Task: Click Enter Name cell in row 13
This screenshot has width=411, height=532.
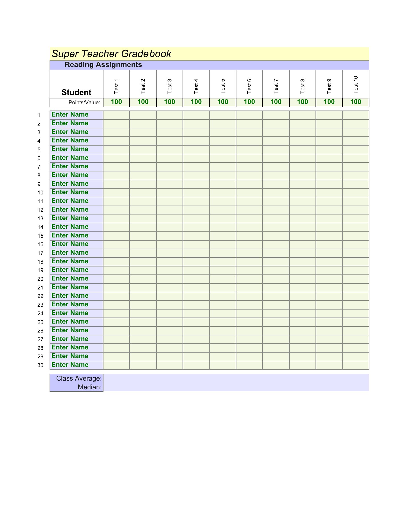Action: [76, 219]
